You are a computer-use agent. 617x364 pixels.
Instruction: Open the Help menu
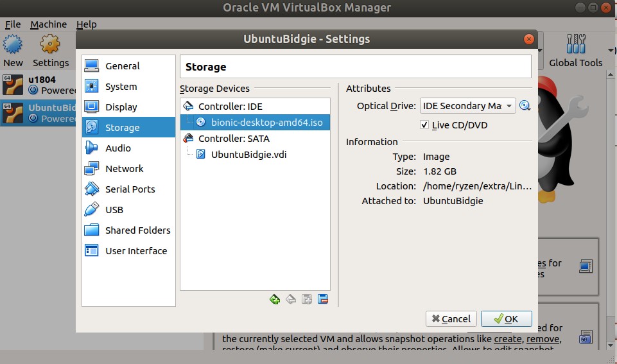coord(86,24)
